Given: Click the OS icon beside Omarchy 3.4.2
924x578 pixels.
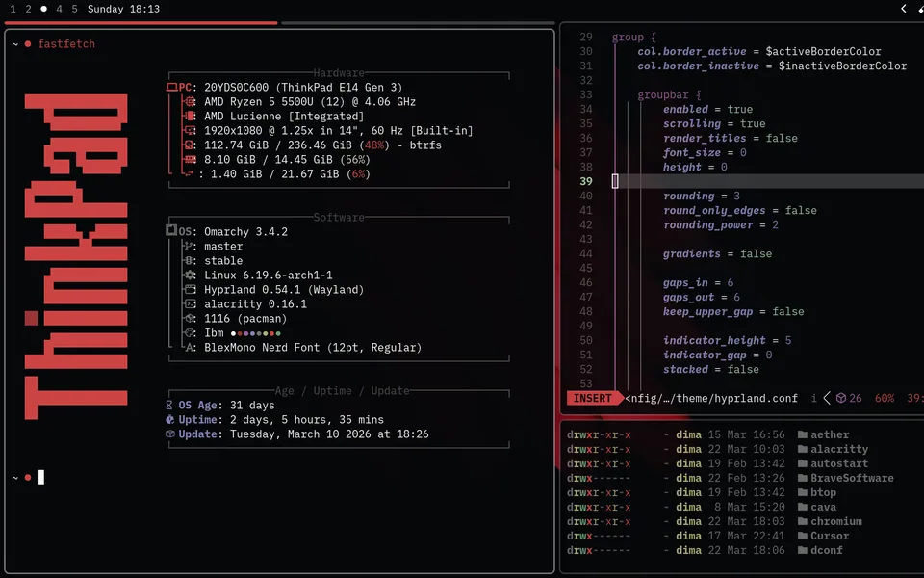Looking at the screenshot, I should [171, 230].
